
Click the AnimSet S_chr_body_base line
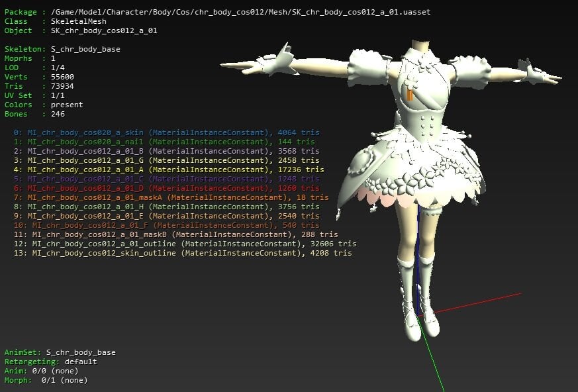pos(60,352)
